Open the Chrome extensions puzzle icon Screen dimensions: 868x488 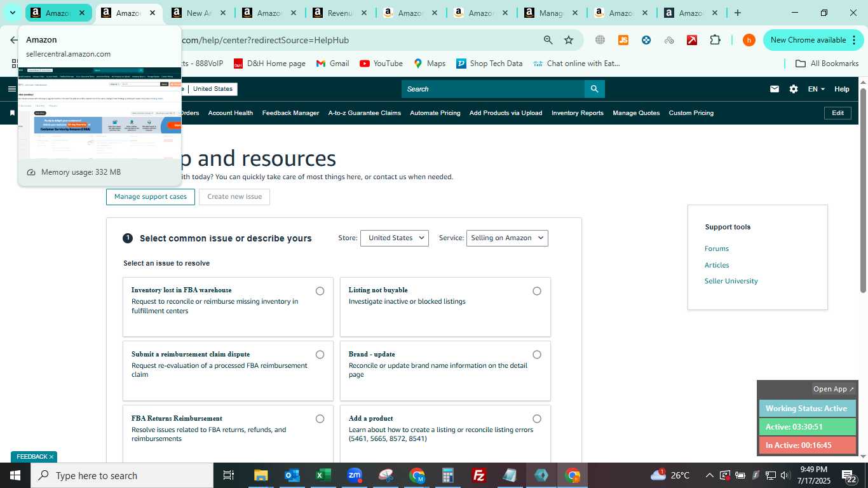click(715, 40)
